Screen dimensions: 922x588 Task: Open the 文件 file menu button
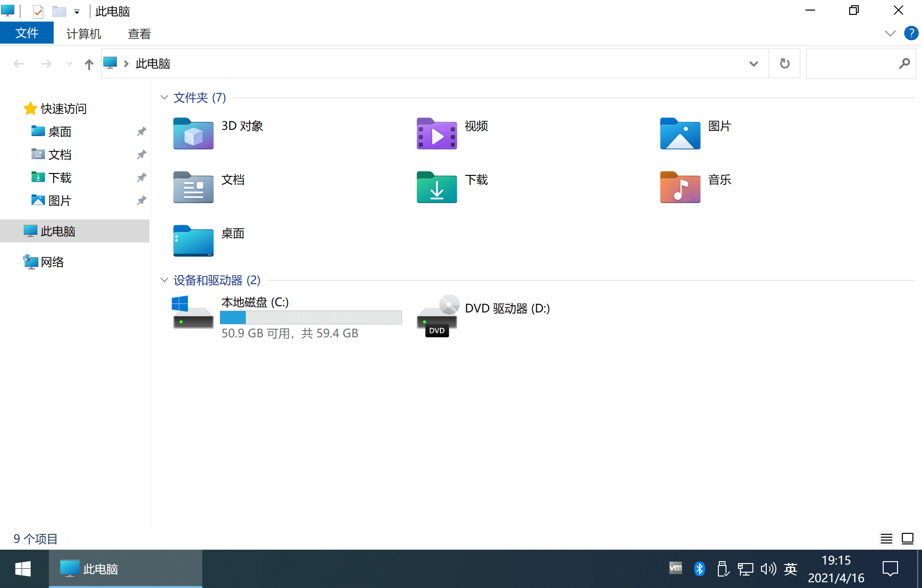click(x=27, y=33)
